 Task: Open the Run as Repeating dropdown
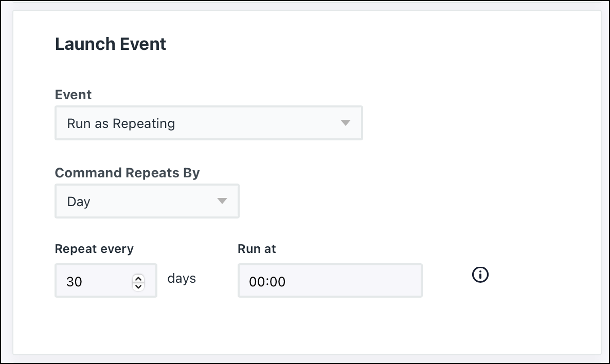(208, 123)
